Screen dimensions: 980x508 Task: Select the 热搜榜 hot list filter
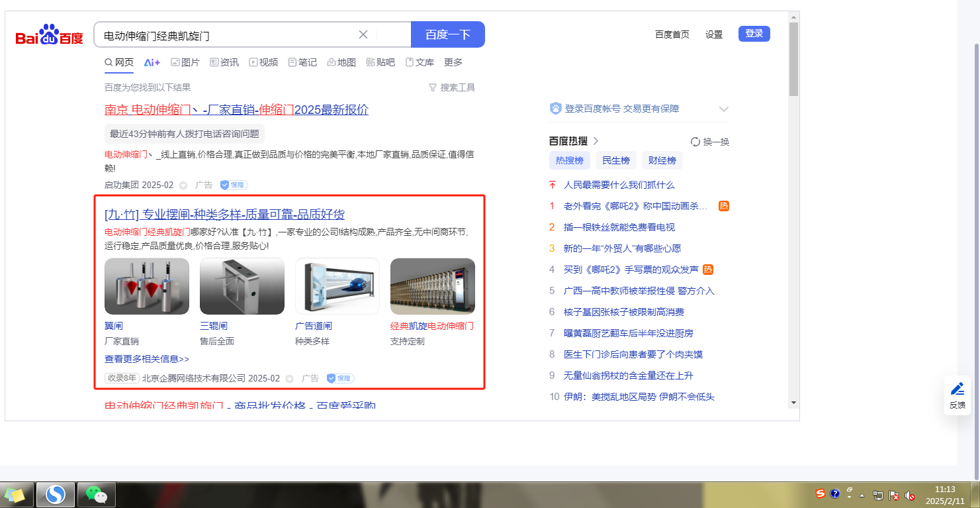569,160
